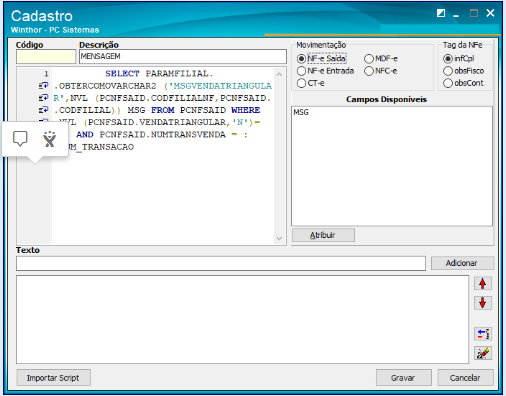Click line number 1 in editor gutter
This screenshot has width=506, height=396.
pyautogui.click(x=46, y=74)
